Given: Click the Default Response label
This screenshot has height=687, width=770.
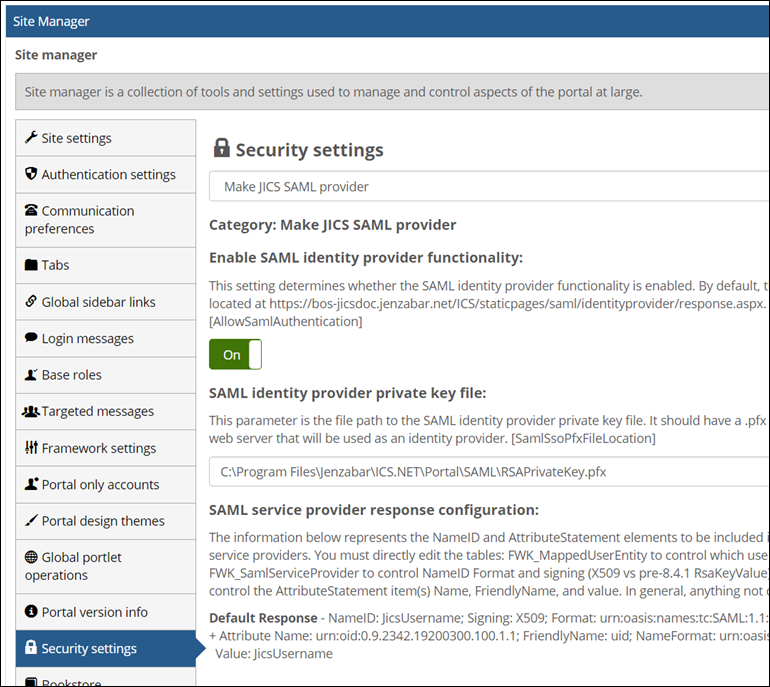Looking at the screenshot, I should [x=263, y=618].
